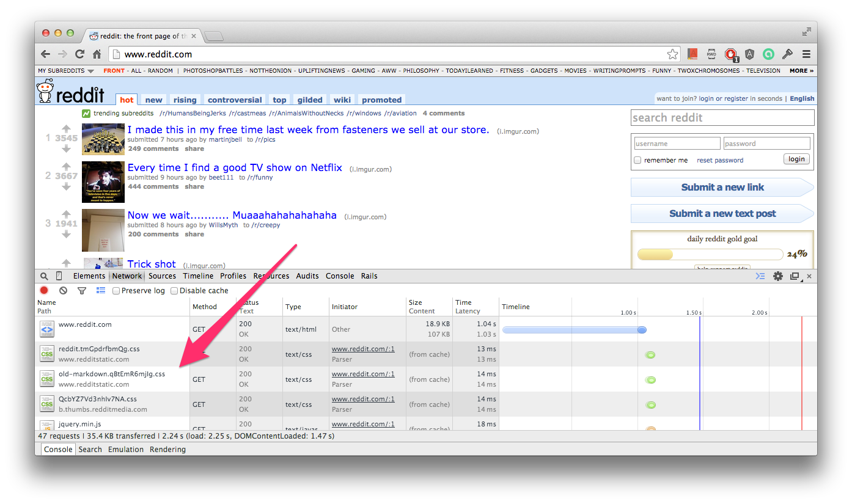Open the Timeline DevTools tab
This screenshot has height=504, width=852.
(x=198, y=276)
